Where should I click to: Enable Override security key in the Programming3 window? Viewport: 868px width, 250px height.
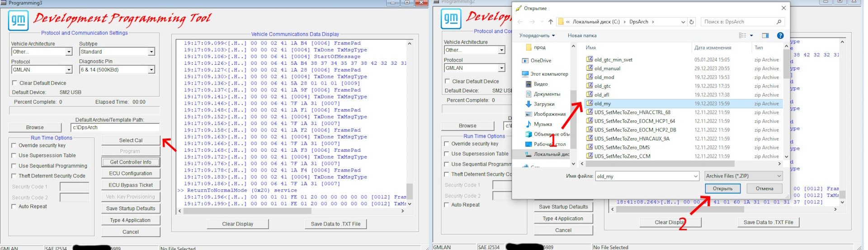pyautogui.click(x=14, y=145)
